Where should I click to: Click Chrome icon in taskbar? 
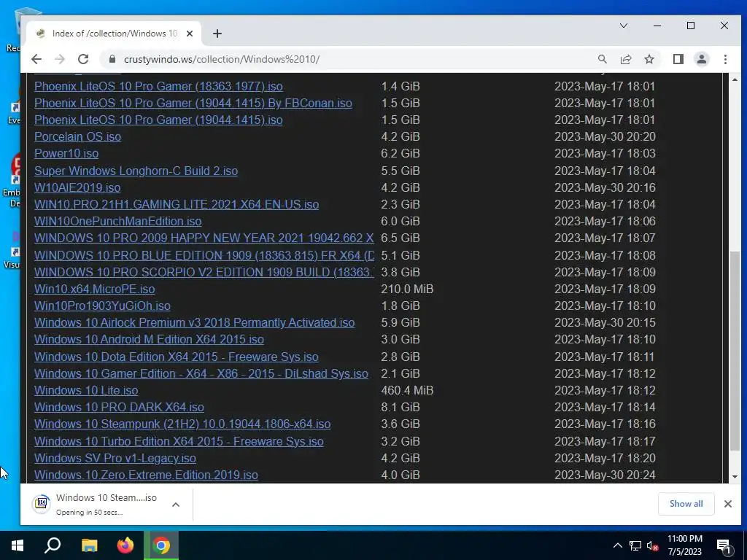[x=161, y=545]
